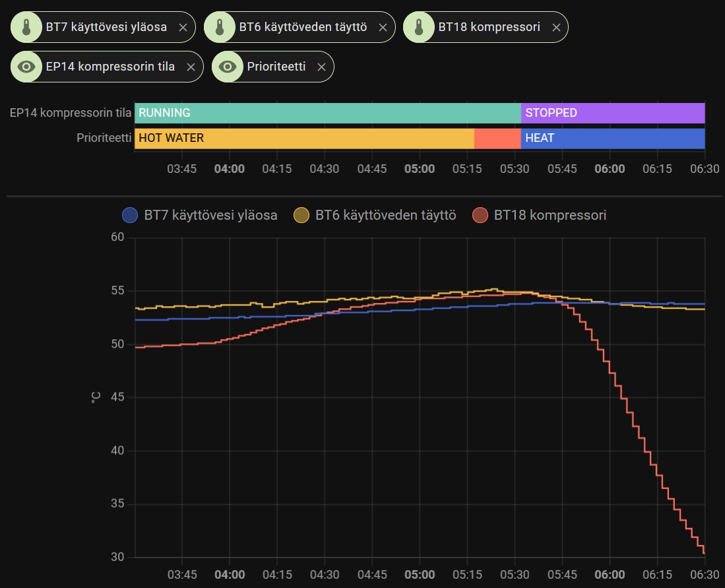The height and width of the screenshot is (588, 725).
Task: Click thermometer icon on BT7 käyttövesi yläosa chip
Action: (26, 27)
